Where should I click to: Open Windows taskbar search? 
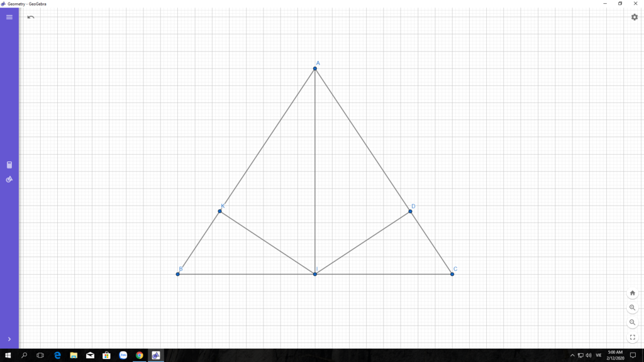25,356
